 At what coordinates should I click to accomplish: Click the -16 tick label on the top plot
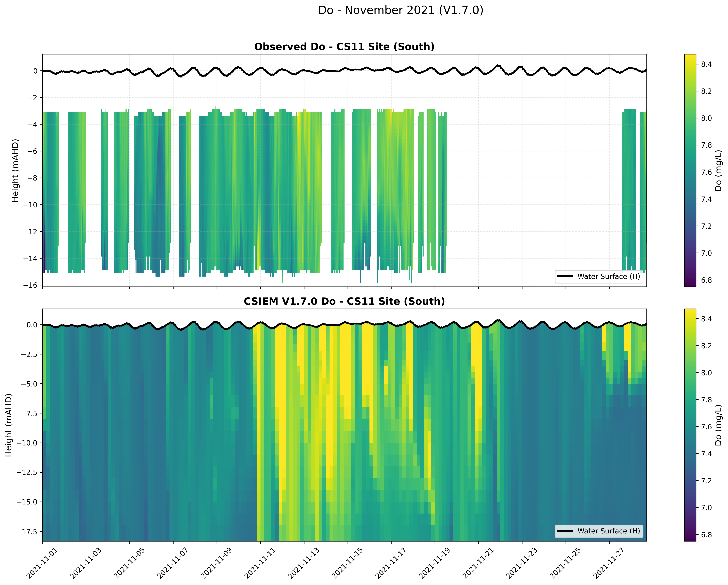point(30,285)
